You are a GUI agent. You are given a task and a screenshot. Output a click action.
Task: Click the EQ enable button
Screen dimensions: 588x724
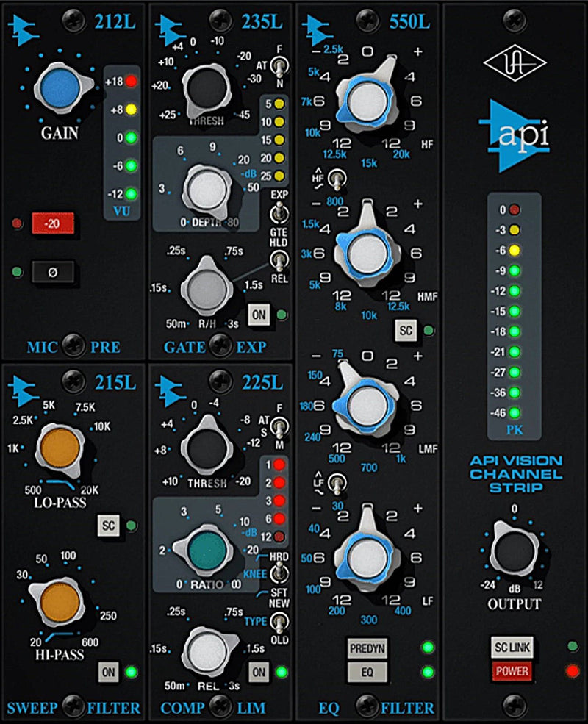(x=367, y=672)
